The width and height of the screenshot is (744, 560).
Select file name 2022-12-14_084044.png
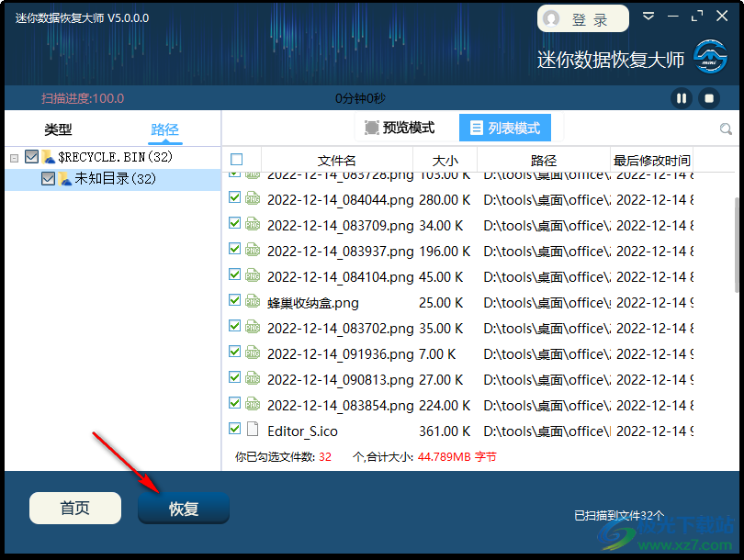(340, 200)
